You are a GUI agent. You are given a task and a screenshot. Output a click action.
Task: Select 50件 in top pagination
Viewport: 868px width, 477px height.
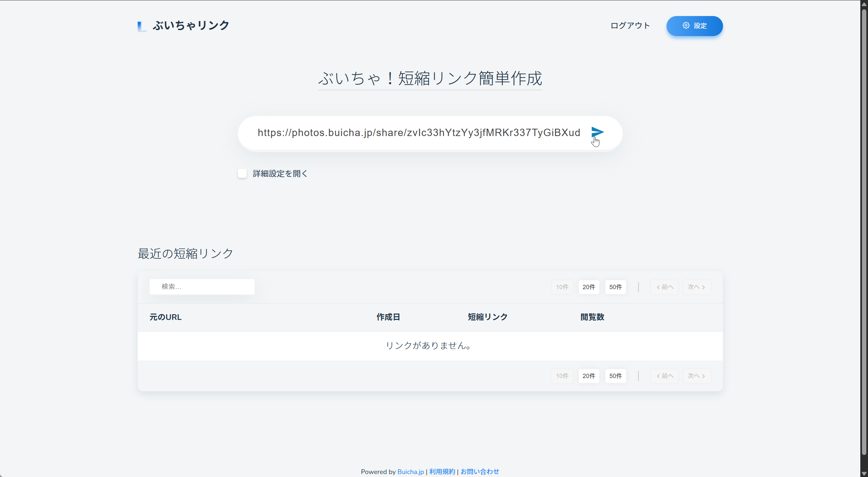[x=615, y=287]
